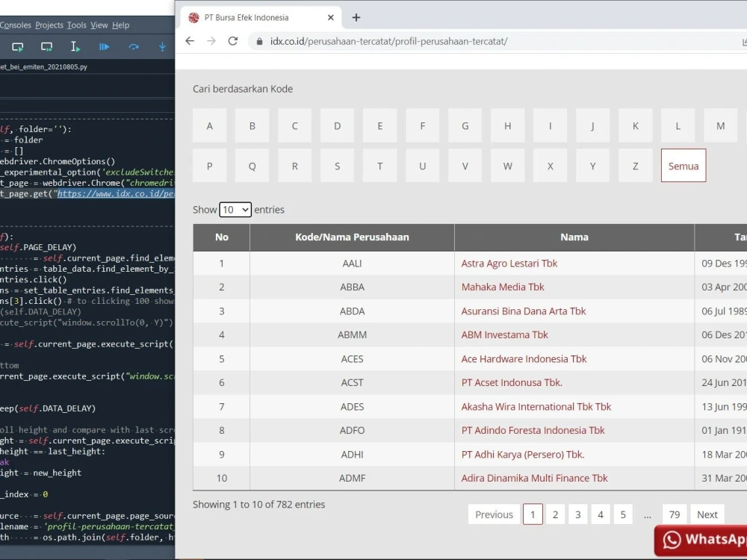Viewport: 747px width, 560px height.
Task: Jump to last page 79
Action: pos(674,514)
